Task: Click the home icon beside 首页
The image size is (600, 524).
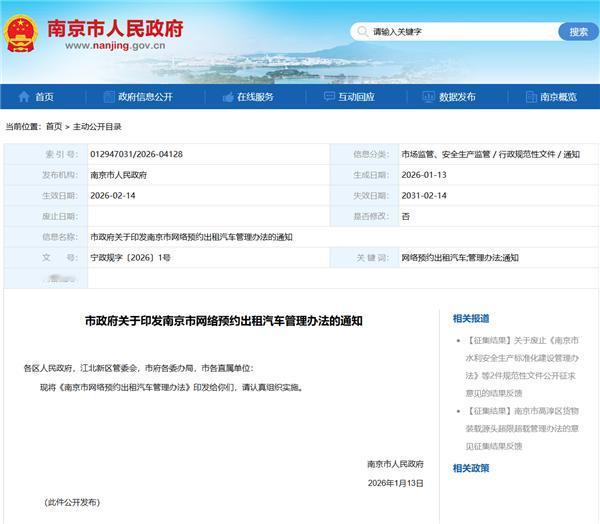Action: [24, 96]
